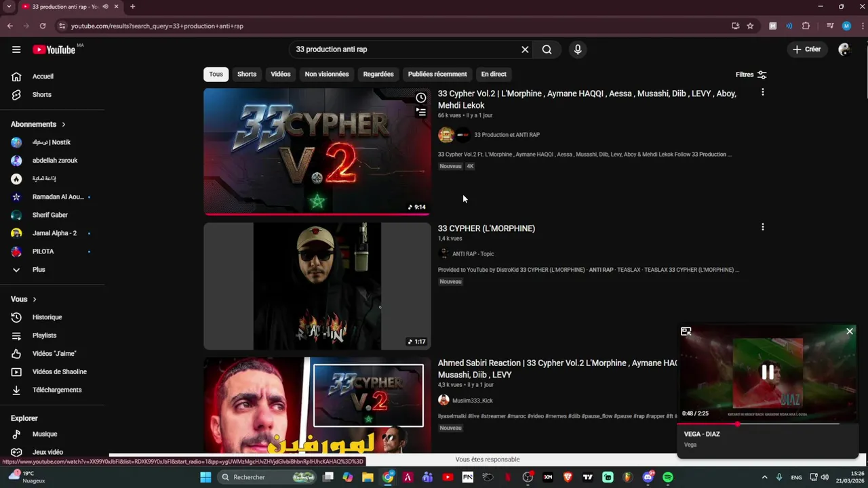
Task: Bookmark this page with star icon
Action: tap(750, 26)
